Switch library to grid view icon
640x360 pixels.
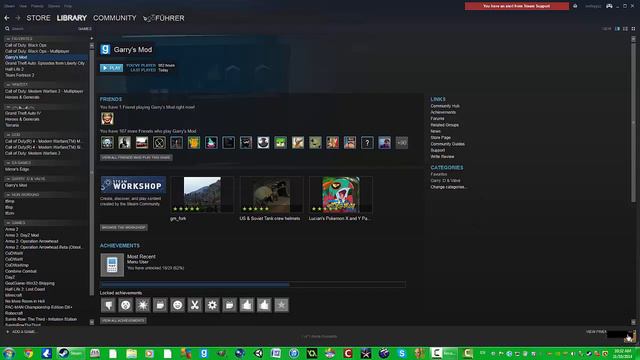pos(633,29)
